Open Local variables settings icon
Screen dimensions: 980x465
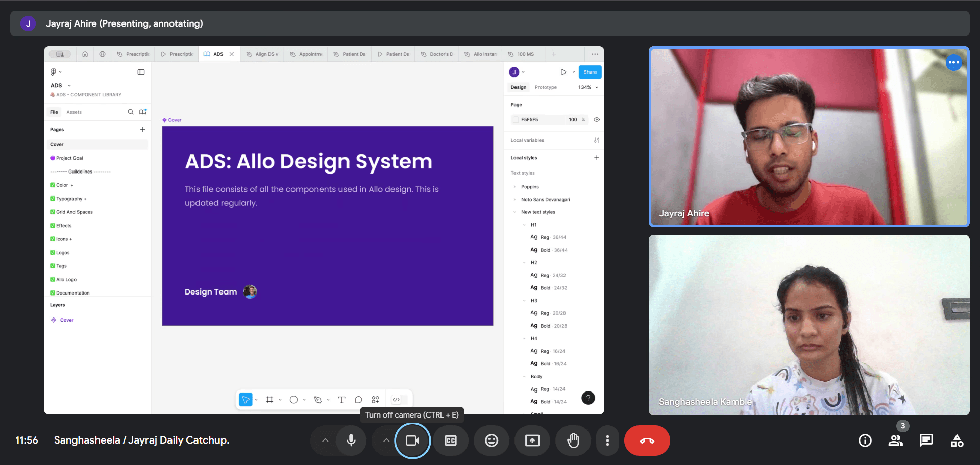click(597, 140)
